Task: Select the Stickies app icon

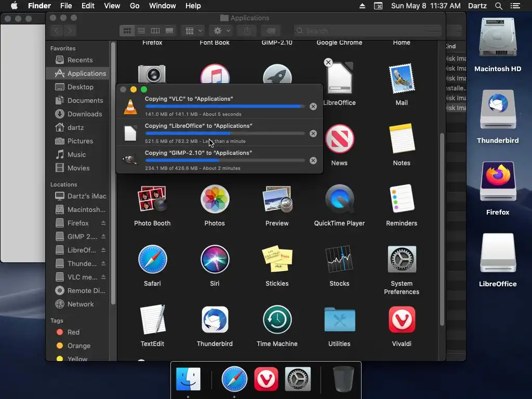Action: [277, 259]
